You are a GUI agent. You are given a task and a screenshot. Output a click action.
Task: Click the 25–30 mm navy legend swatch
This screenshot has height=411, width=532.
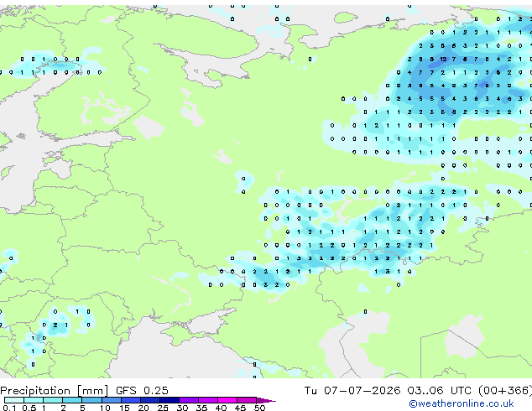(x=169, y=400)
